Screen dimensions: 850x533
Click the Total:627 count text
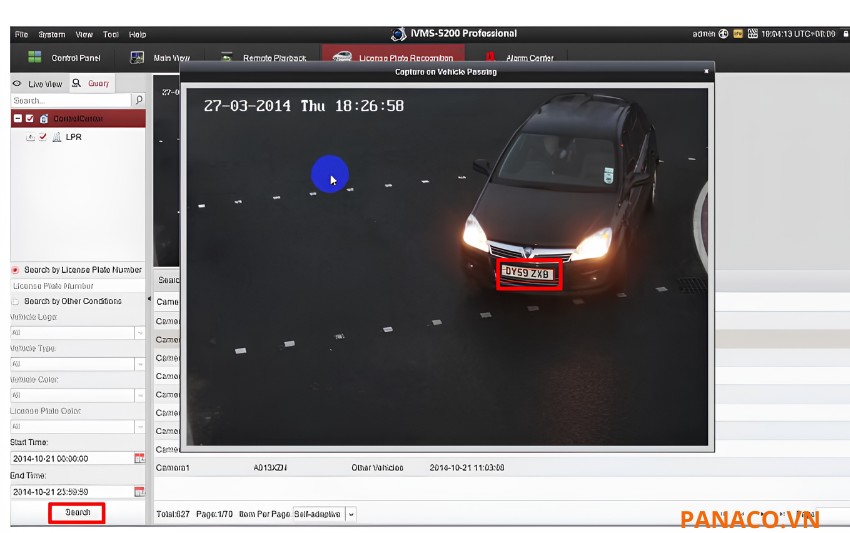pyautogui.click(x=173, y=514)
